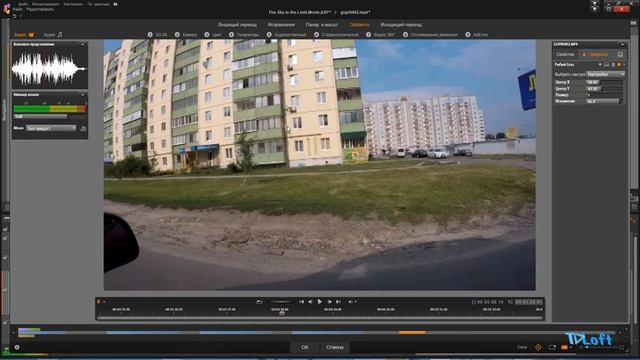Open the mixer preset dropdown
This screenshot has width=640, height=360.
tap(51, 128)
